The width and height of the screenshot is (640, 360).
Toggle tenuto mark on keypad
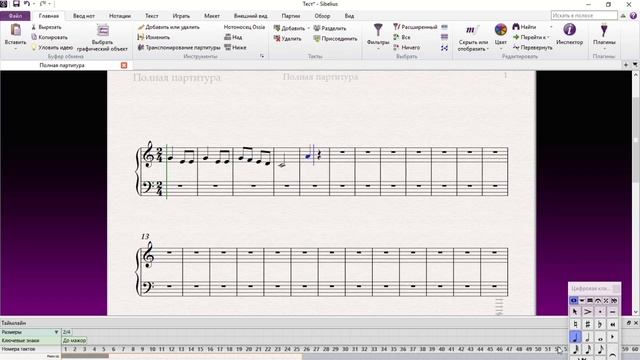[612, 312]
